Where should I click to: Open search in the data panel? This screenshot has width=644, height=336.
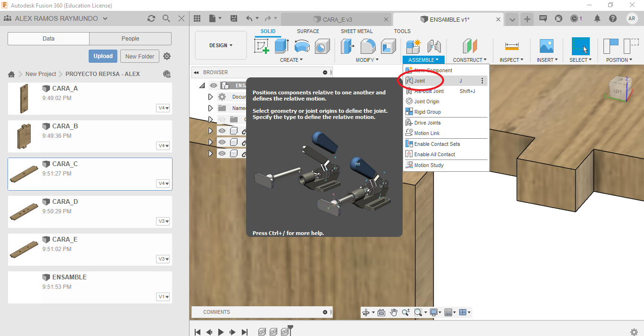[166, 18]
